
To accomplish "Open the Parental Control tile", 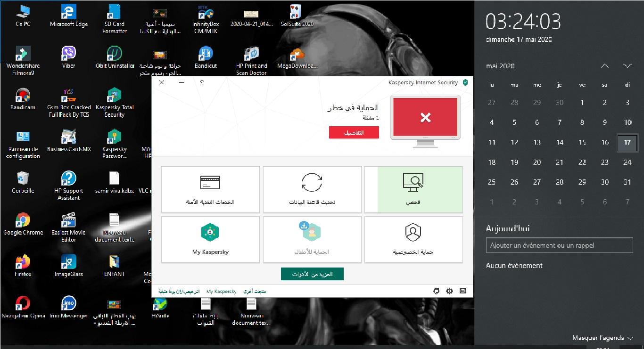I will tap(312, 239).
